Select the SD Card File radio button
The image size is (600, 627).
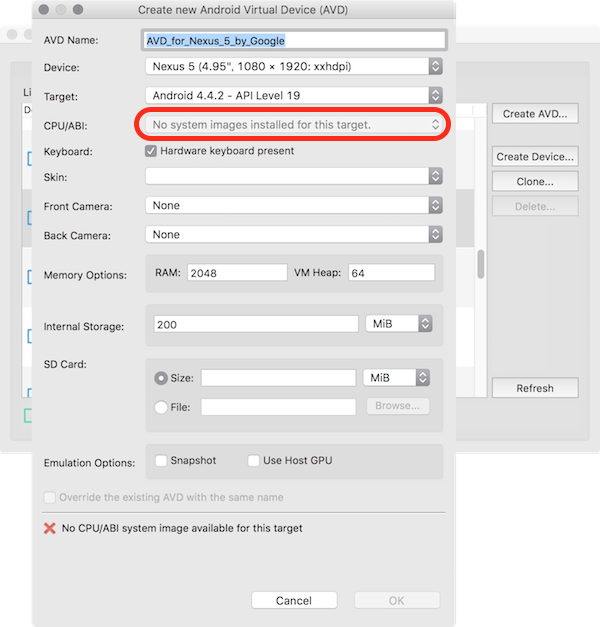(161, 407)
